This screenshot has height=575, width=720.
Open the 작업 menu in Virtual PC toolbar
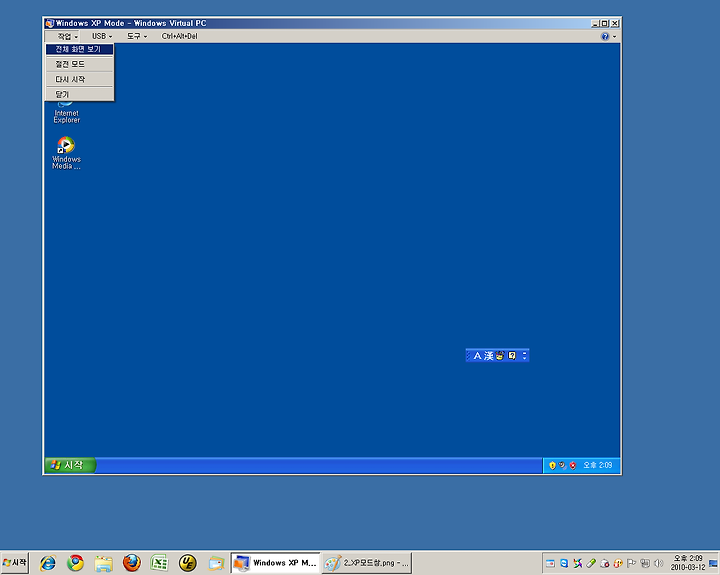point(64,36)
